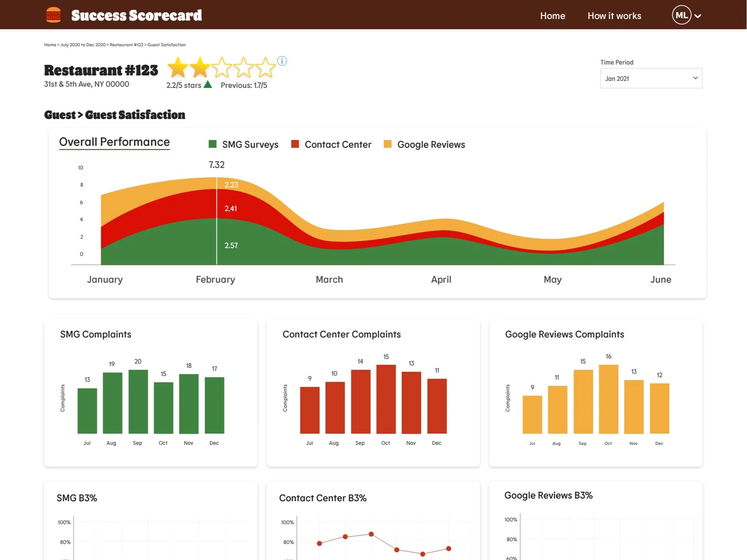The height and width of the screenshot is (560, 747).
Task: Go to Home in top navigation
Action: 552,16
